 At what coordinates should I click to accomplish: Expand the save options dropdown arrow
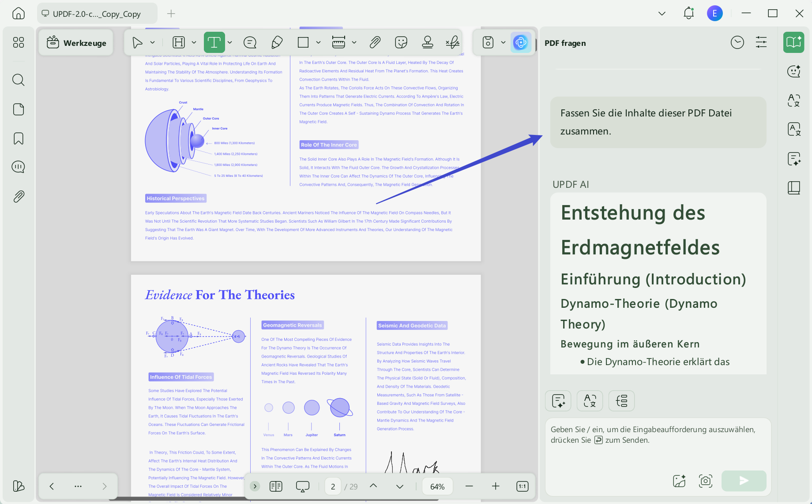503,42
